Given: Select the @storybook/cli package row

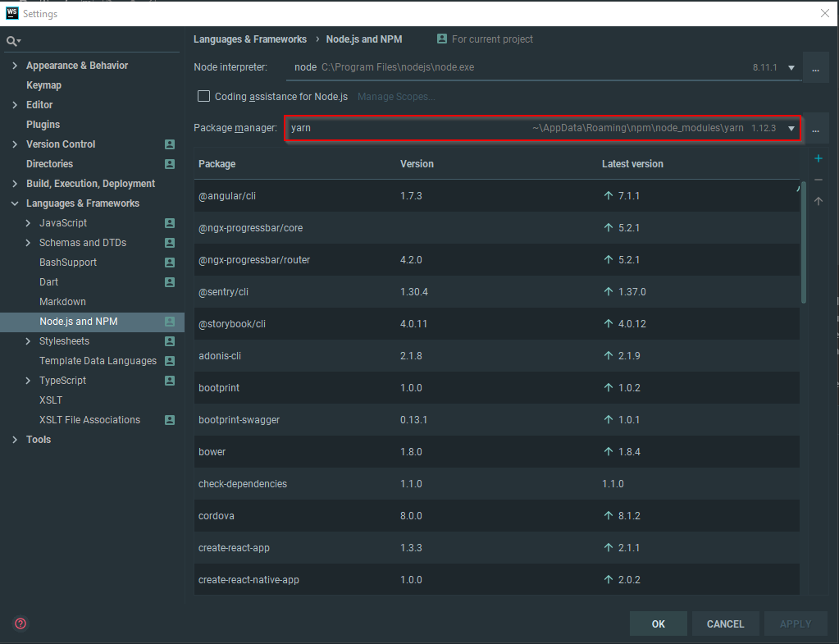Looking at the screenshot, I should 497,324.
